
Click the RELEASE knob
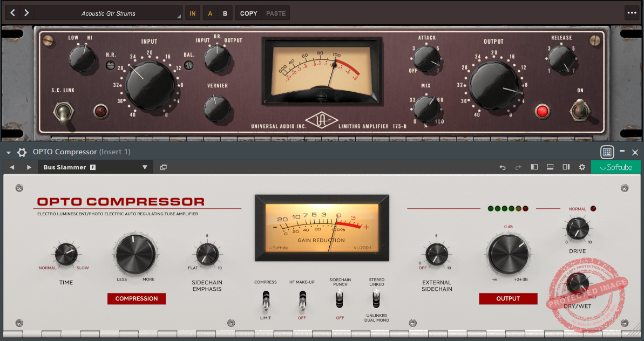(561, 59)
